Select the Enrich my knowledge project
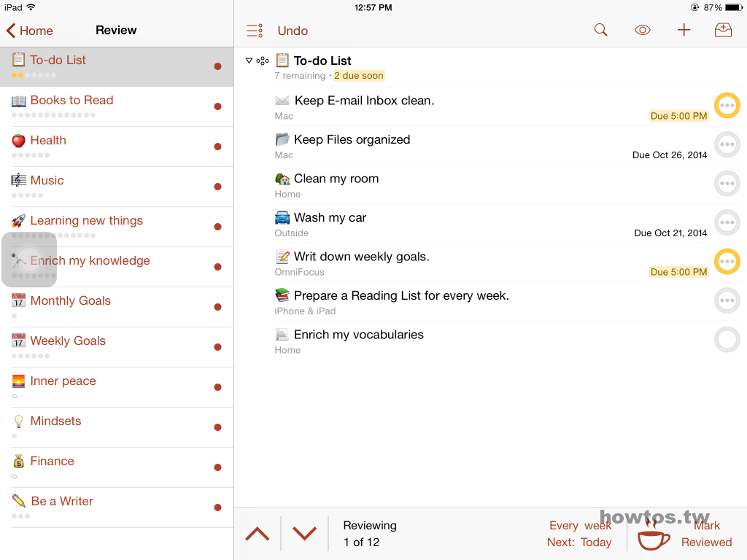The height and width of the screenshot is (560, 747). (117, 267)
